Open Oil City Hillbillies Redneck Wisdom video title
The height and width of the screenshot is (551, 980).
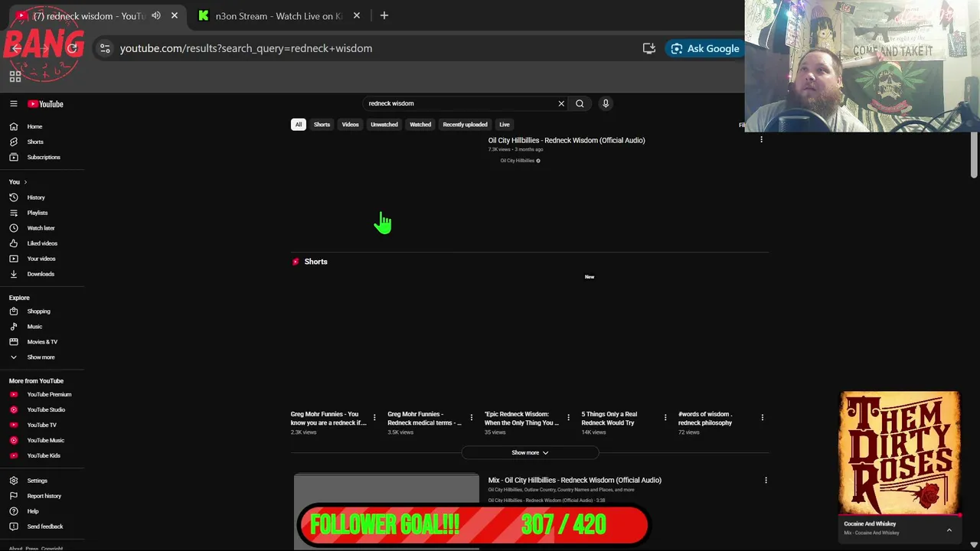pyautogui.click(x=567, y=140)
